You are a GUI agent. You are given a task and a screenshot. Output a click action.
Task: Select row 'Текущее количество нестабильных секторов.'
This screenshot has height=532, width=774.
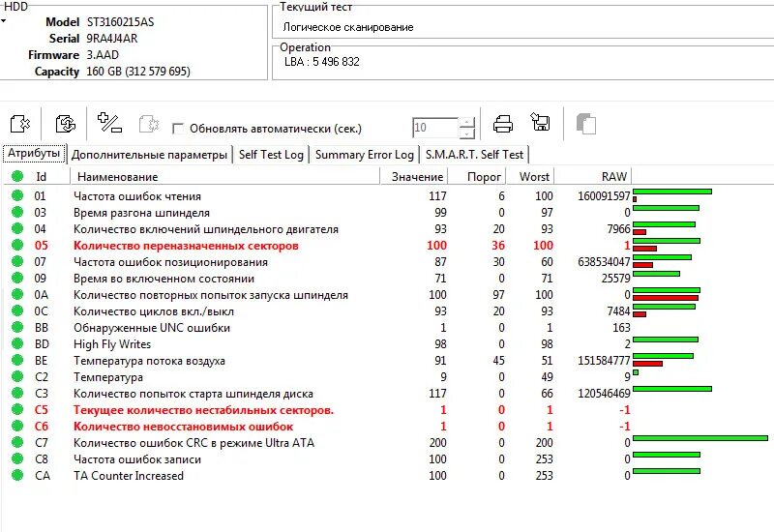coord(385,409)
